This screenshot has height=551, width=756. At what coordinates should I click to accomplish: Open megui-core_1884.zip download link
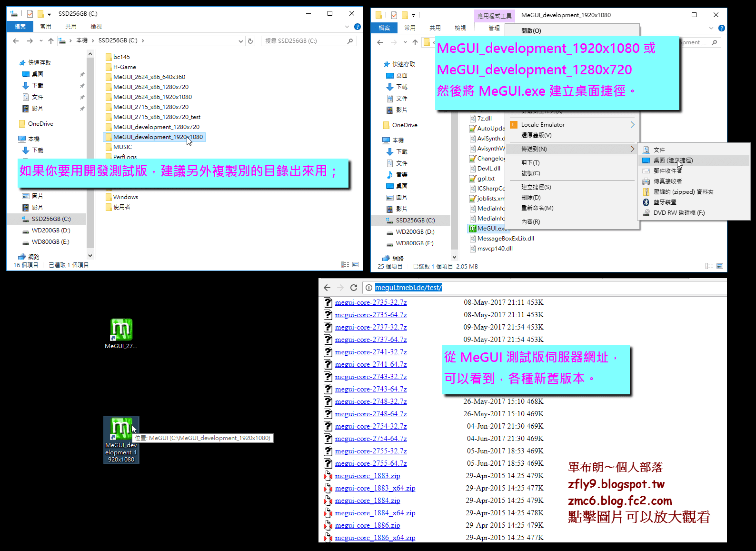click(x=368, y=501)
